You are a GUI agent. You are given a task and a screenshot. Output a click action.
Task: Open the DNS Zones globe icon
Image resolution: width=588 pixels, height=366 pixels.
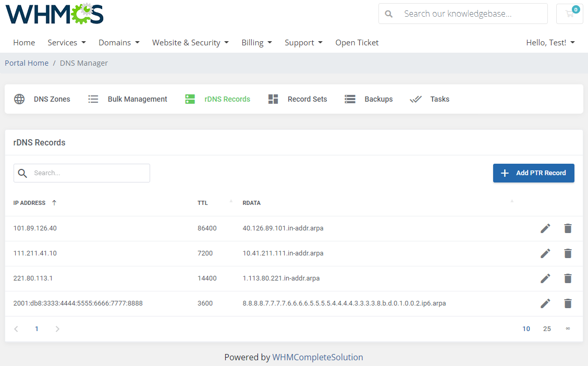pyautogui.click(x=19, y=99)
